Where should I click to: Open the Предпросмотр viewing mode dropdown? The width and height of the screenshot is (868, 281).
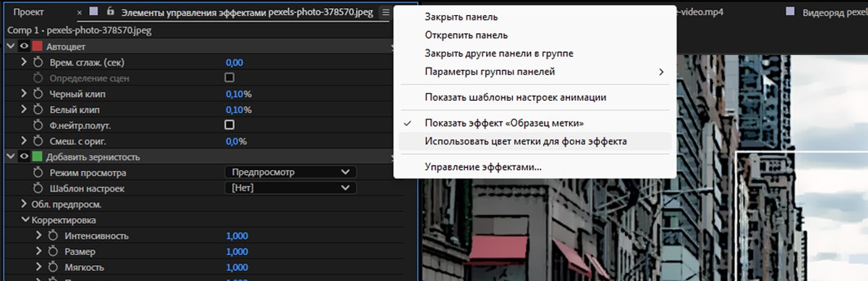coord(290,172)
